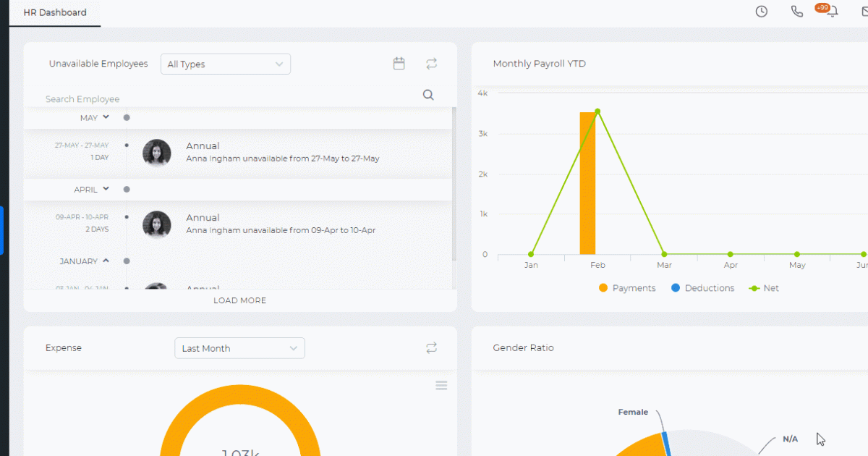Click the '09-APR - 10-APR' date range
The height and width of the screenshot is (456, 868).
pyautogui.click(x=82, y=217)
